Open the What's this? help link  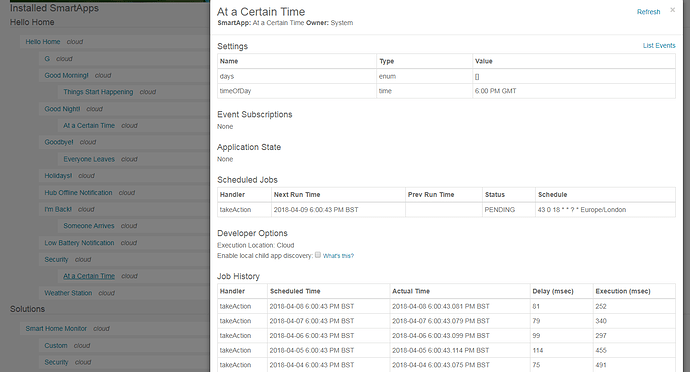click(338, 256)
